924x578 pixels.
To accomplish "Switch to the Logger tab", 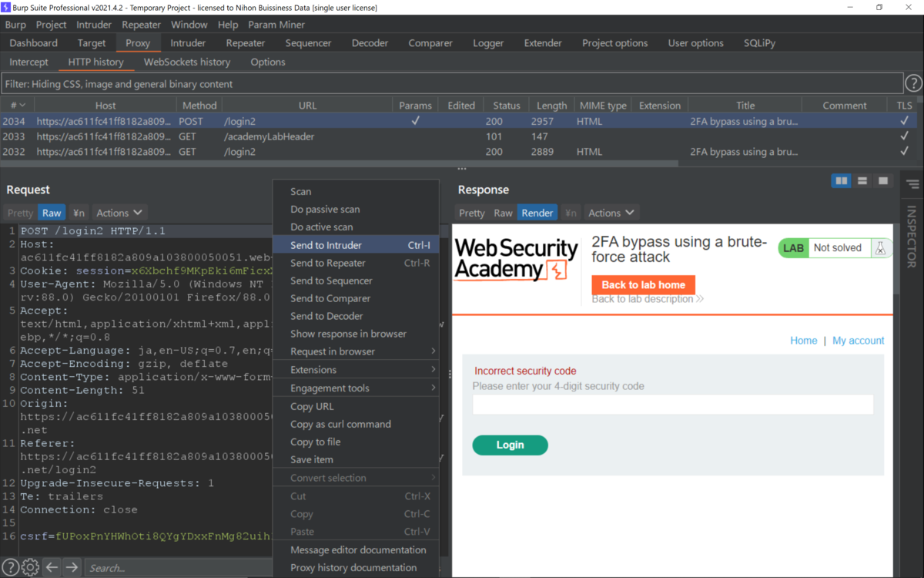I will (x=488, y=43).
